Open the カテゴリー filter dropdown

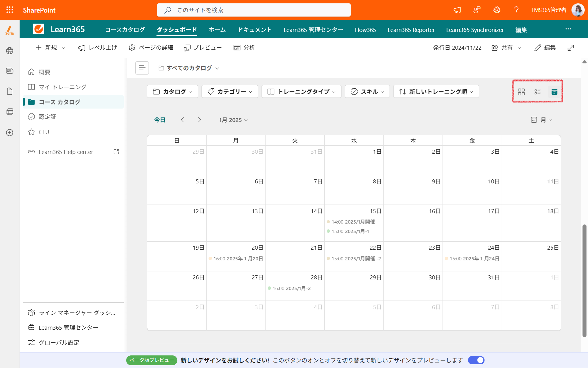point(230,91)
